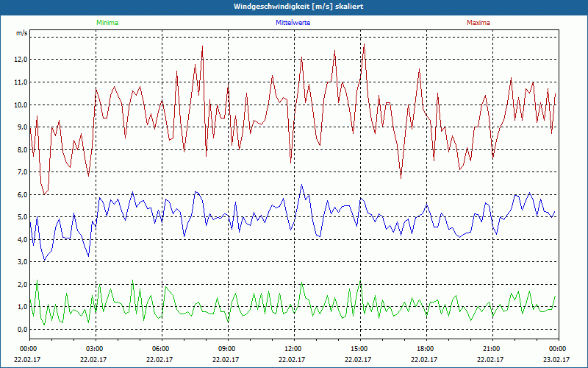Click the green Minima legend label
588x368 pixels.
coord(107,23)
